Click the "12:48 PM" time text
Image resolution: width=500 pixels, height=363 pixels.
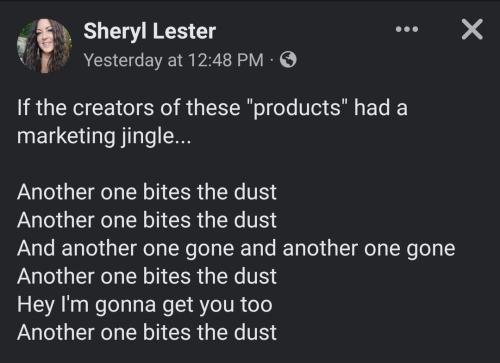(x=226, y=60)
